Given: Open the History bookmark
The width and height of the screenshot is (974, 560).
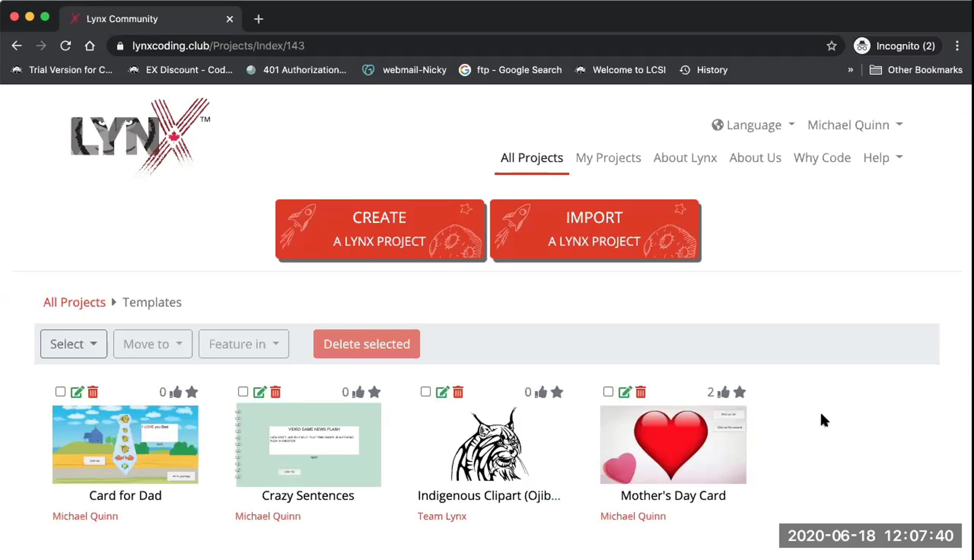Looking at the screenshot, I should point(704,70).
